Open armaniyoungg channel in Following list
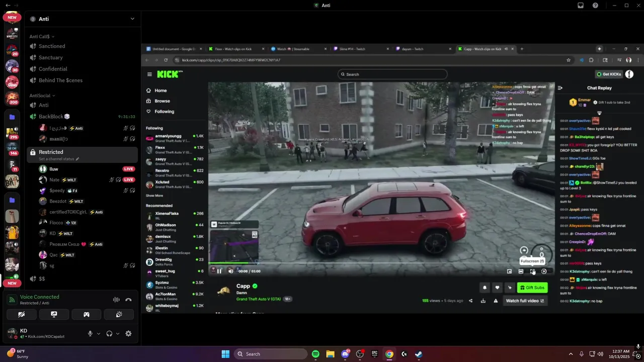The width and height of the screenshot is (644, 362). pyautogui.click(x=175, y=138)
